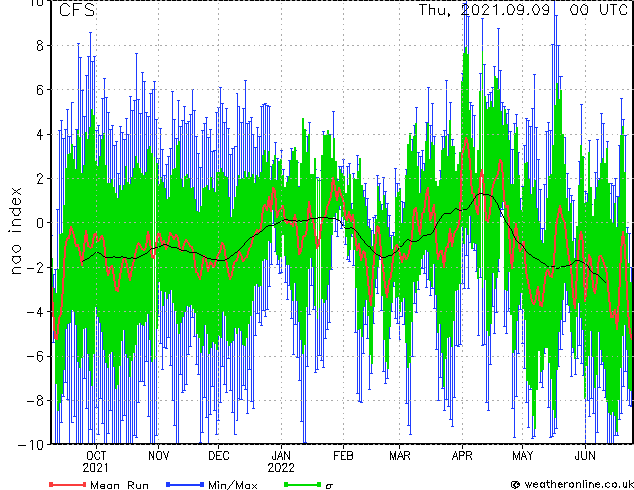The width and height of the screenshot is (634, 490).
Task: Click the NOV month label
Action: click(158, 456)
